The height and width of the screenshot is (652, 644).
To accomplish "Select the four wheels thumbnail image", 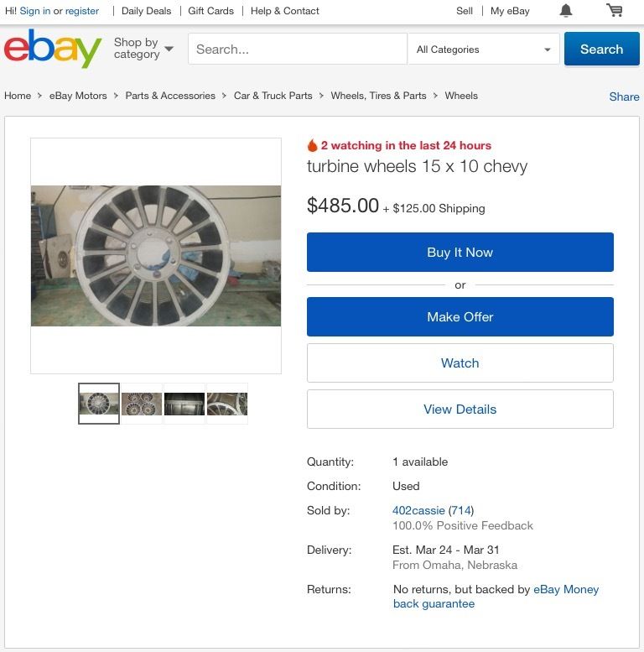I will (142, 404).
